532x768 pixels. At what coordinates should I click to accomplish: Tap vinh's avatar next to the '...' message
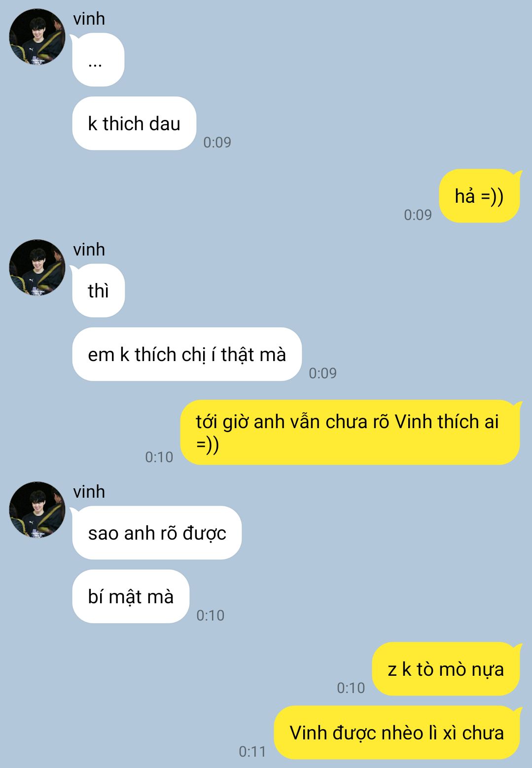pos(37,37)
